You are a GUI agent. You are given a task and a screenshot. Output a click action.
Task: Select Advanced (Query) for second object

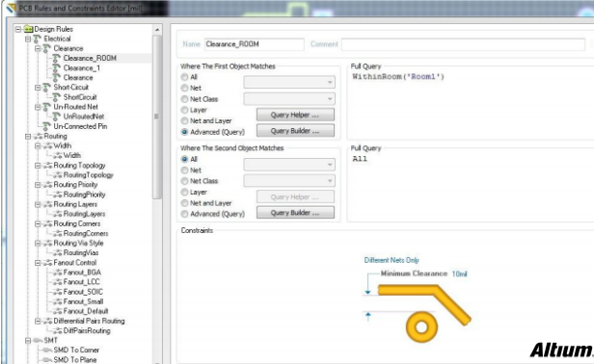pos(184,214)
